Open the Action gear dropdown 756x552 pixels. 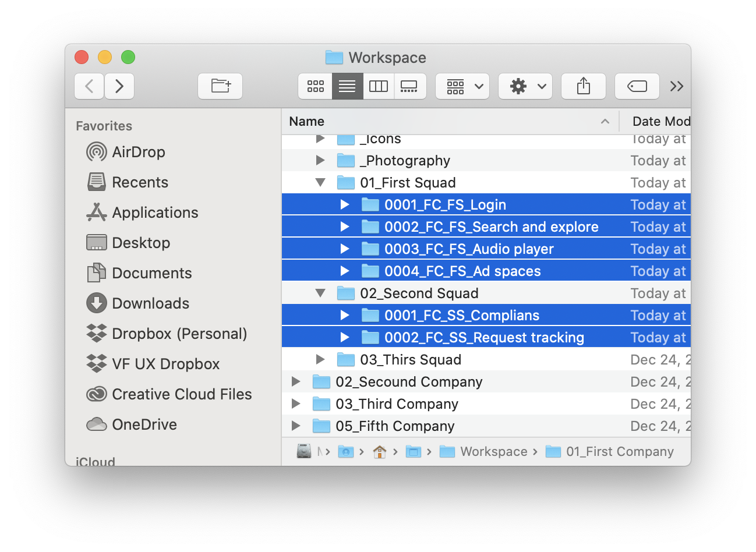click(525, 86)
